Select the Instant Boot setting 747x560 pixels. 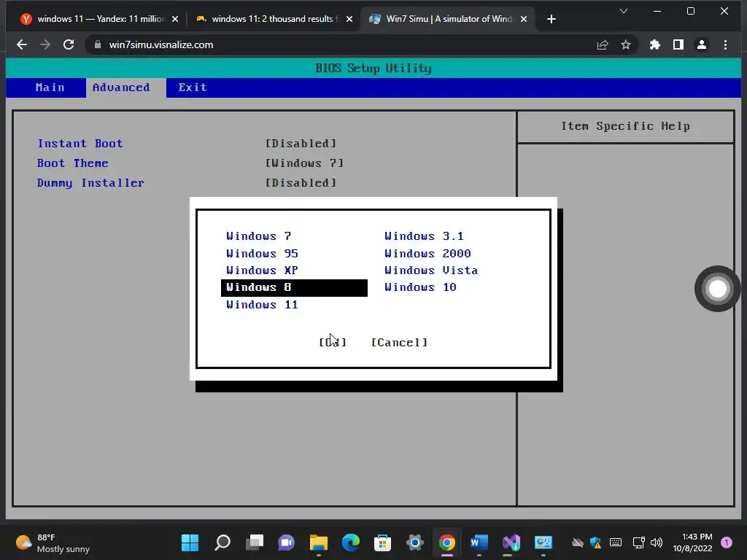coord(80,144)
